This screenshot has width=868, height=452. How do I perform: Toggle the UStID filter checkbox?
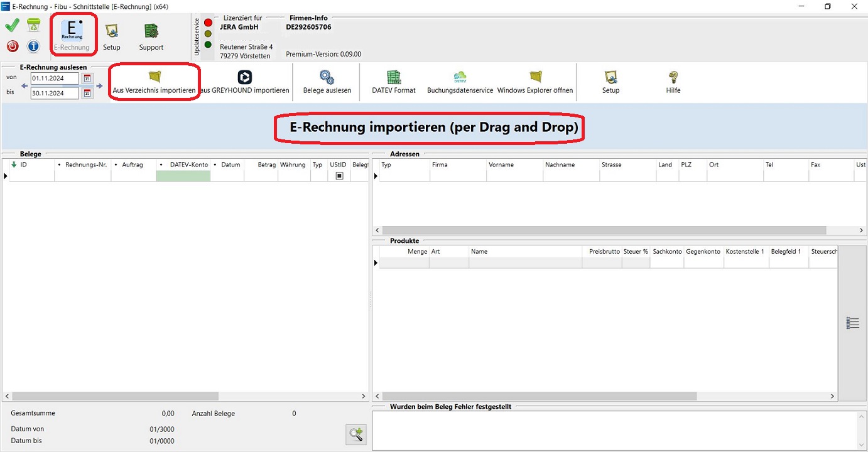click(339, 176)
